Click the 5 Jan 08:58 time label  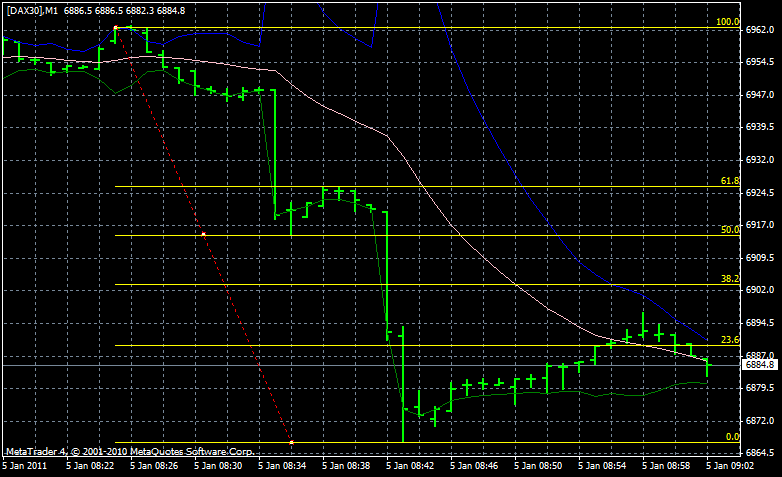click(666, 466)
